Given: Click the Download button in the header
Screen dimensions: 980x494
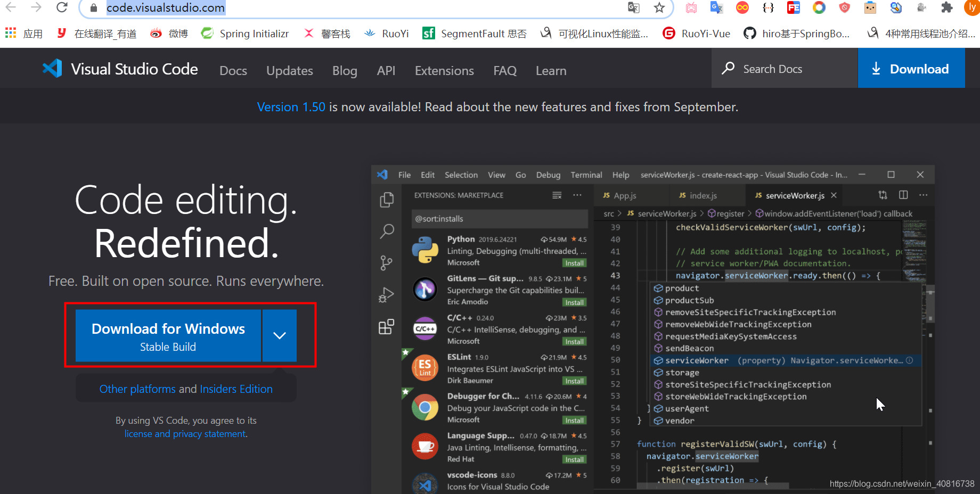Looking at the screenshot, I should pyautogui.click(x=911, y=68).
